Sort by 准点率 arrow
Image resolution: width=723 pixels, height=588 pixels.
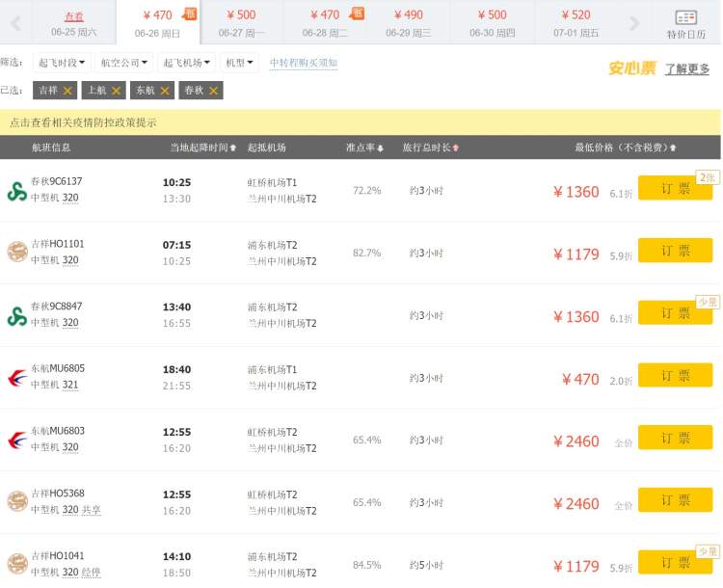click(381, 148)
